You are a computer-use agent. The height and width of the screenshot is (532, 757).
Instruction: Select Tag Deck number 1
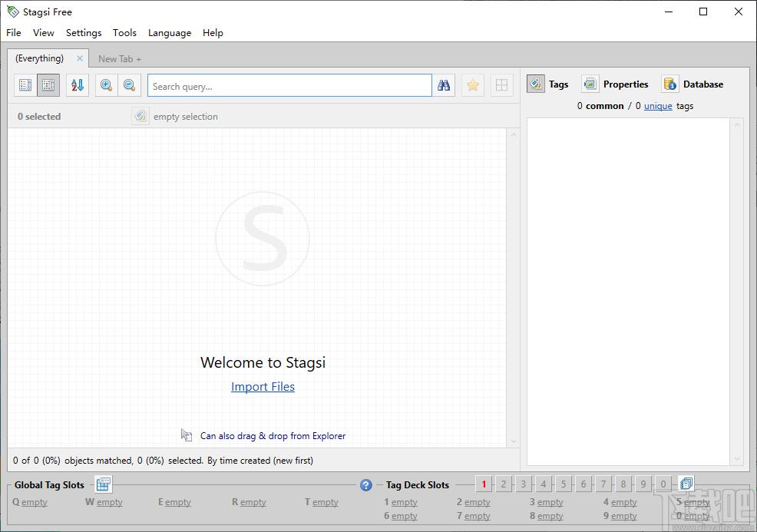click(x=484, y=484)
